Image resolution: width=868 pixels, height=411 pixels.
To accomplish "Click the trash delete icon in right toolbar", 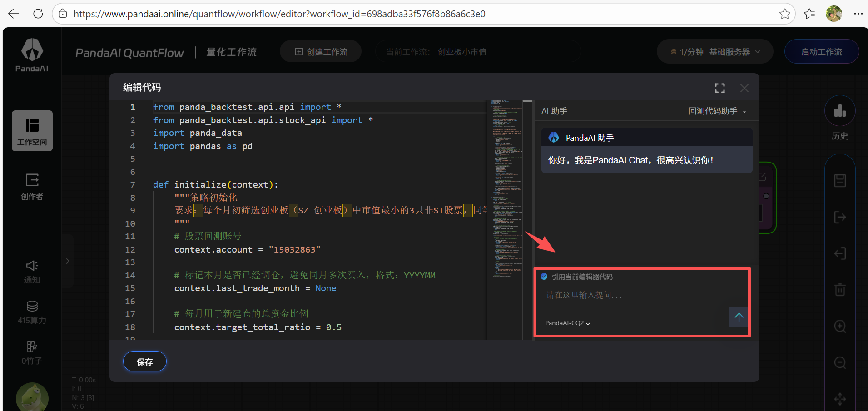I will (840, 290).
